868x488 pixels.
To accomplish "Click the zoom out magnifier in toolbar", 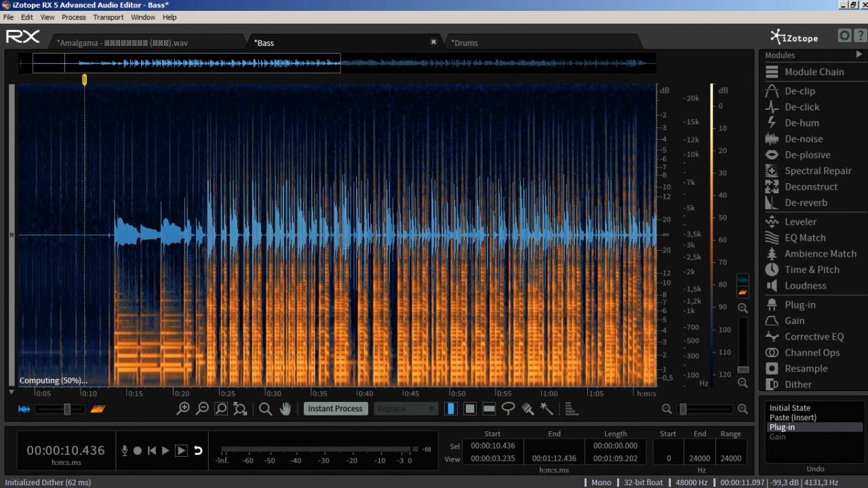I will click(x=202, y=409).
